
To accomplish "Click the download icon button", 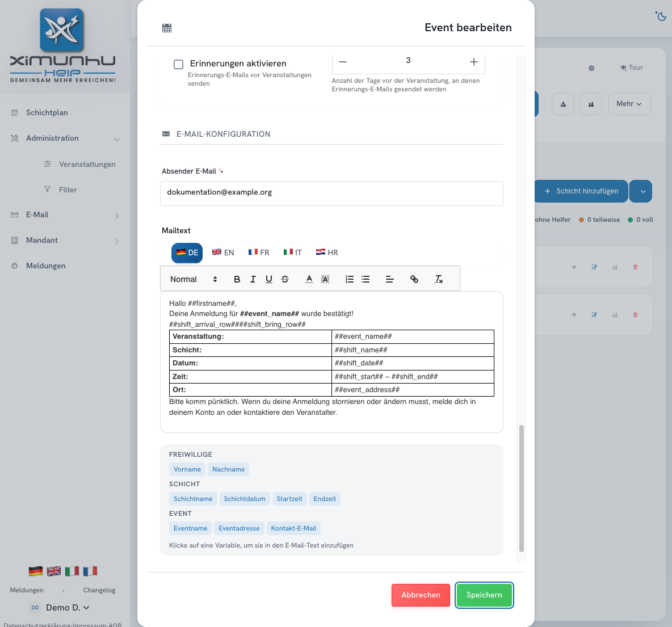I will pos(562,104).
